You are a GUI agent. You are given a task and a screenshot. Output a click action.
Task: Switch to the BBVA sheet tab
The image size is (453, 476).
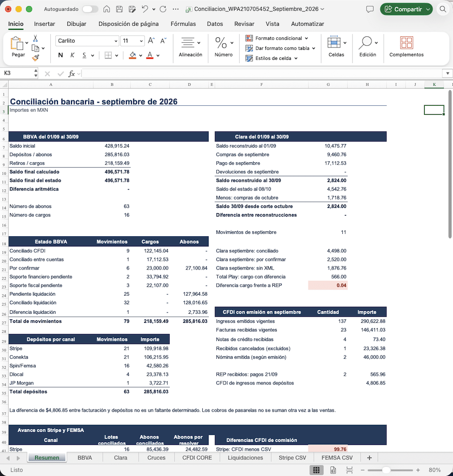(x=85, y=458)
